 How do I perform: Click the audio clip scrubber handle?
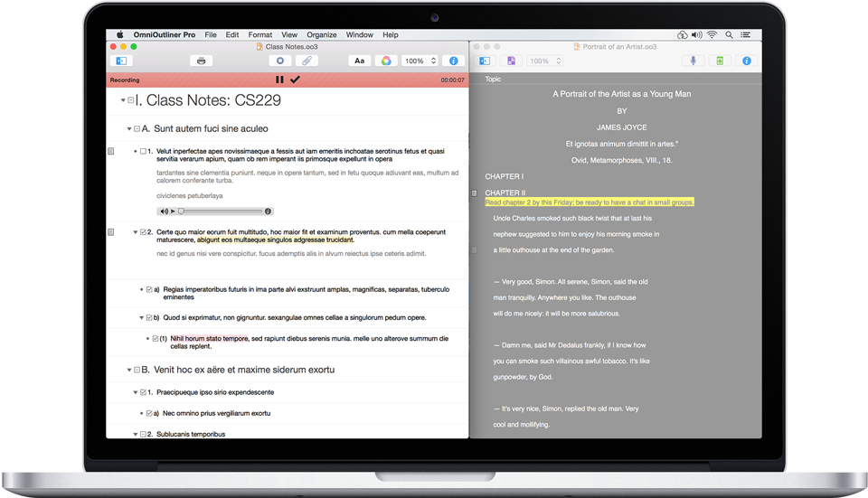181,211
